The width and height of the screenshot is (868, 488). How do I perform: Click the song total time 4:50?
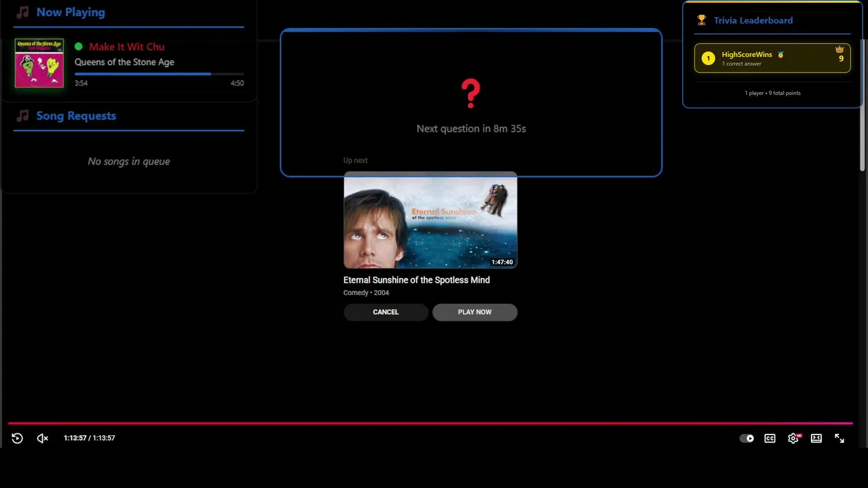coord(237,83)
